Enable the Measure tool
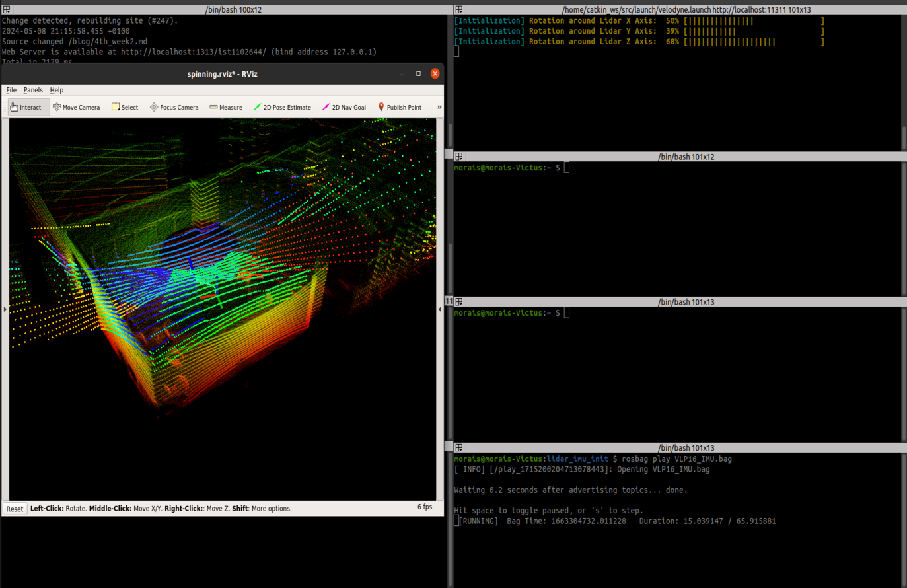Screen dimensions: 907x588 click(226, 107)
